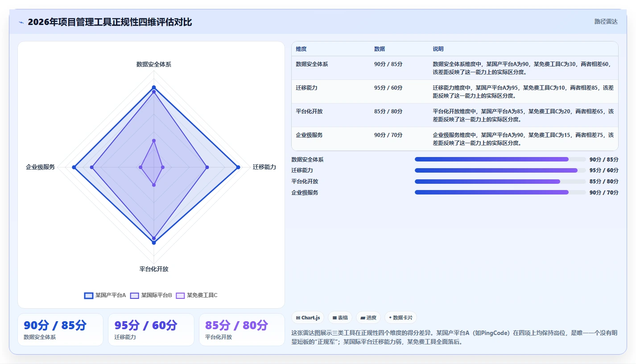636x364 pixels.
Task: Open the 90分 / 85分 数据安全体系 card
Action: 60,330
